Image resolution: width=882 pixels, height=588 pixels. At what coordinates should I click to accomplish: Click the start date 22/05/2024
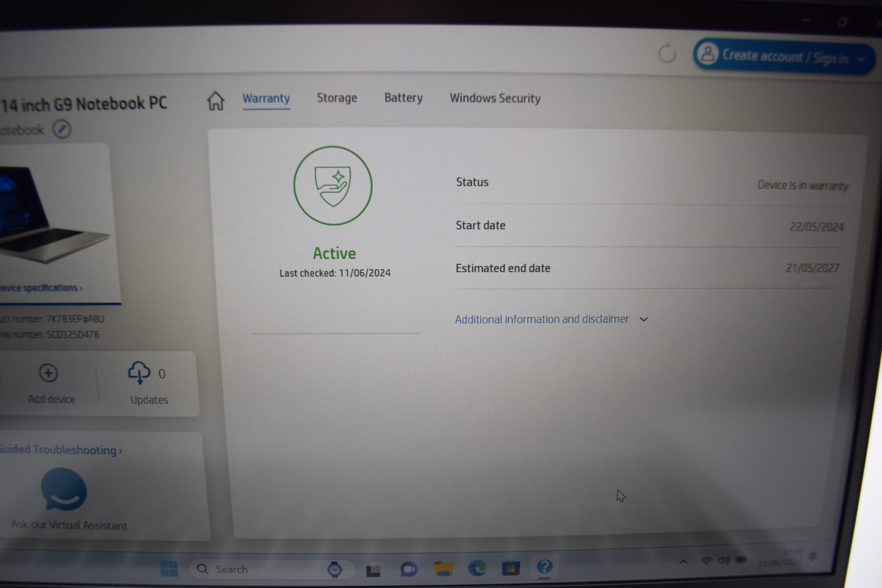[817, 227]
